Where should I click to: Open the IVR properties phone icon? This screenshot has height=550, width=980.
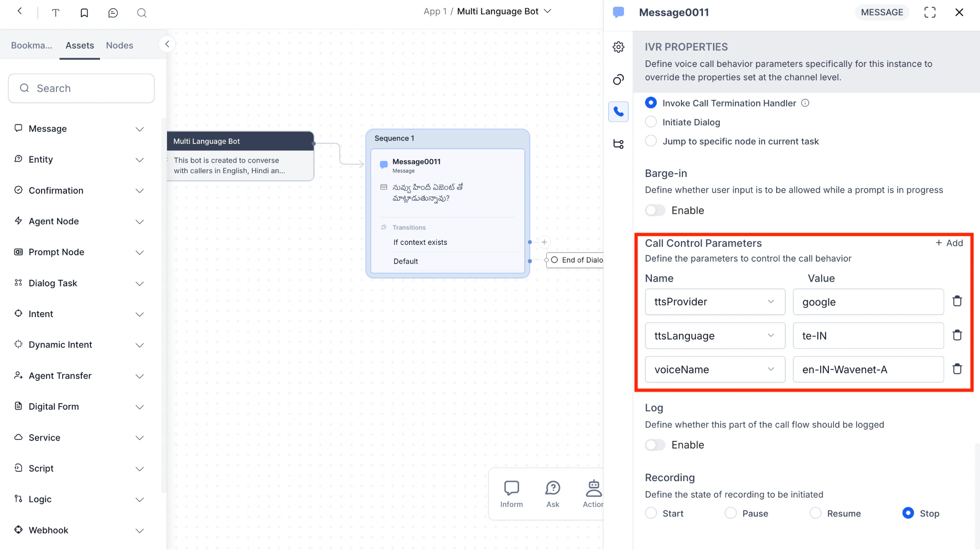pyautogui.click(x=618, y=112)
